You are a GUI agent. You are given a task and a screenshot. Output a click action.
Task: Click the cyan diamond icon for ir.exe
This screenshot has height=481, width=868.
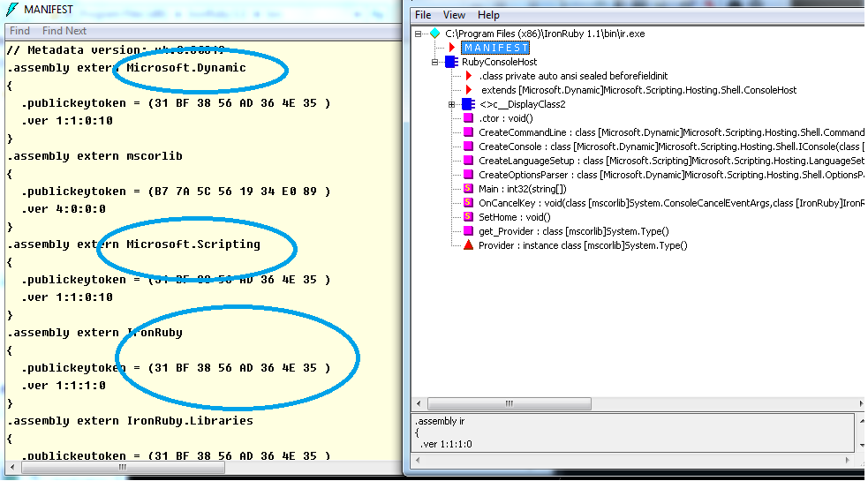point(435,34)
